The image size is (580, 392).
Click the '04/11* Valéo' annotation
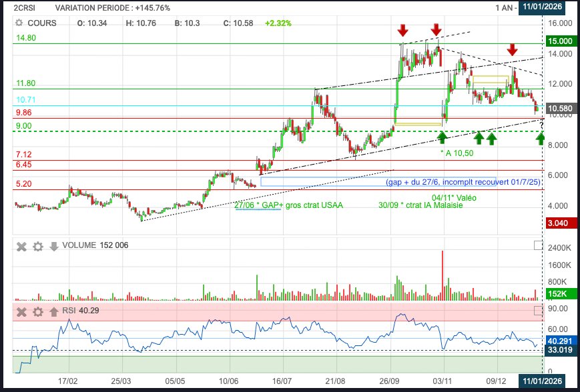tap(454, 197)
